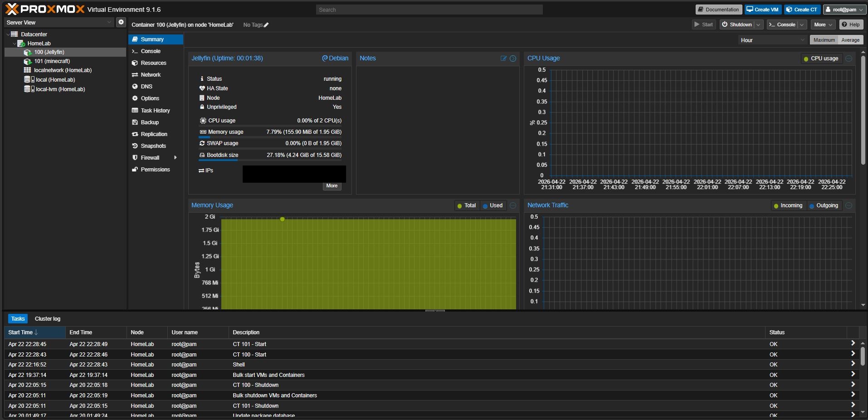Viewport: 868px width, 420px height.
Task: Collapse the HomeLab node in the tree
Action: click(14, 43)
